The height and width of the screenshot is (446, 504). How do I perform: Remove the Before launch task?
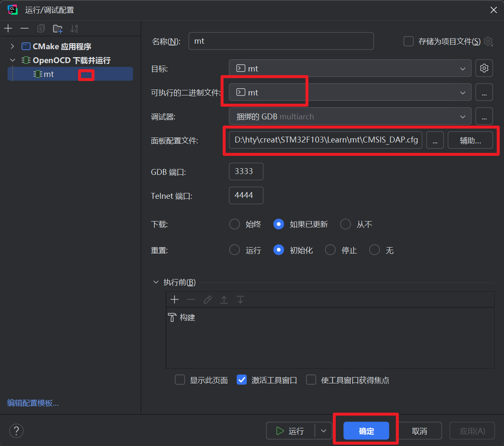191,299
